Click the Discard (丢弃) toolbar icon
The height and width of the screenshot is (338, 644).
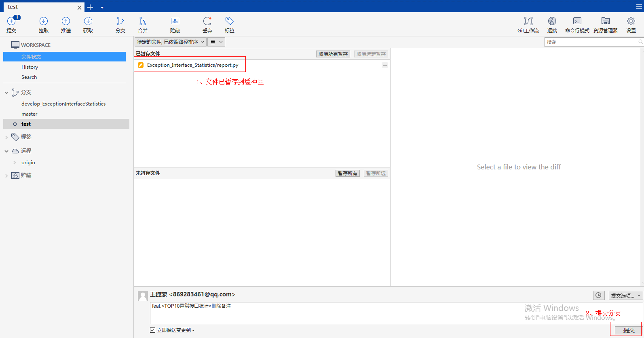[x=207, y=25]
